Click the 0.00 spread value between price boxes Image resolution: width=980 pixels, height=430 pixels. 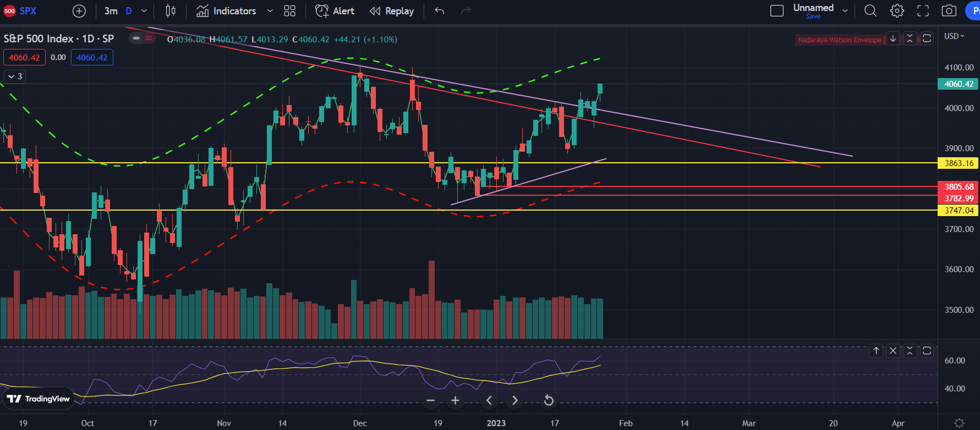[x=58, y=57]
